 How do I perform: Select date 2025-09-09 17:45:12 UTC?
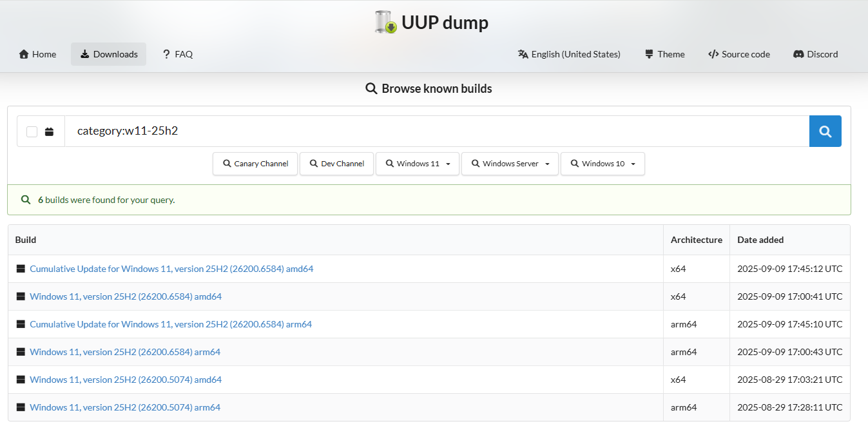[x=789, y=269]
